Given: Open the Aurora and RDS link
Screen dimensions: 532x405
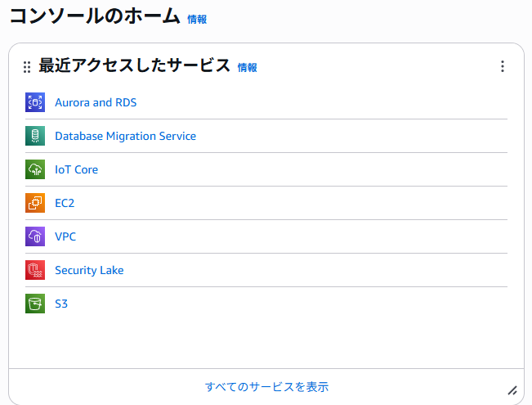Looking at the screenshot, I should [x=96, y=102].
